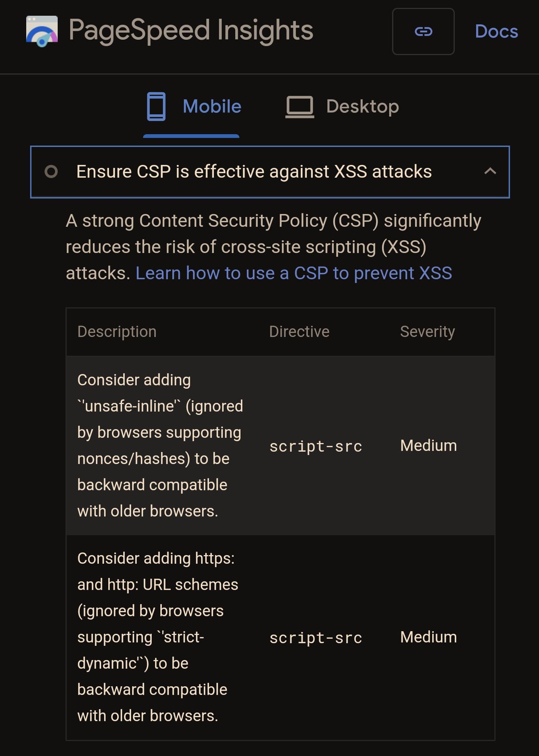Toggle the Ensure CSP is effective audit header
Screen dimensions: 539x756
pyautogui.click(x=270, y=172)
